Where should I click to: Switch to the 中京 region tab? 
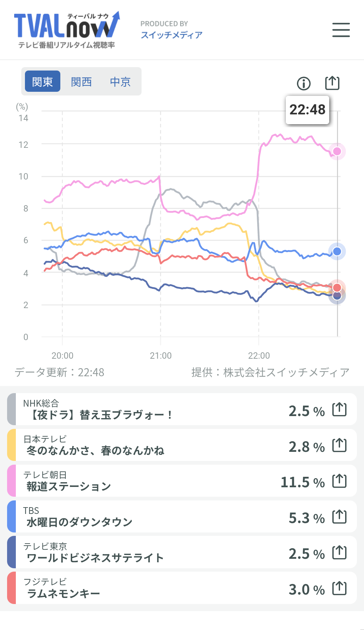[120, 81]
